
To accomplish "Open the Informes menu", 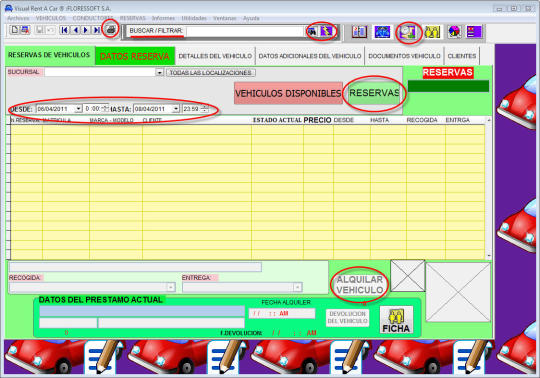I will (164, 18).
